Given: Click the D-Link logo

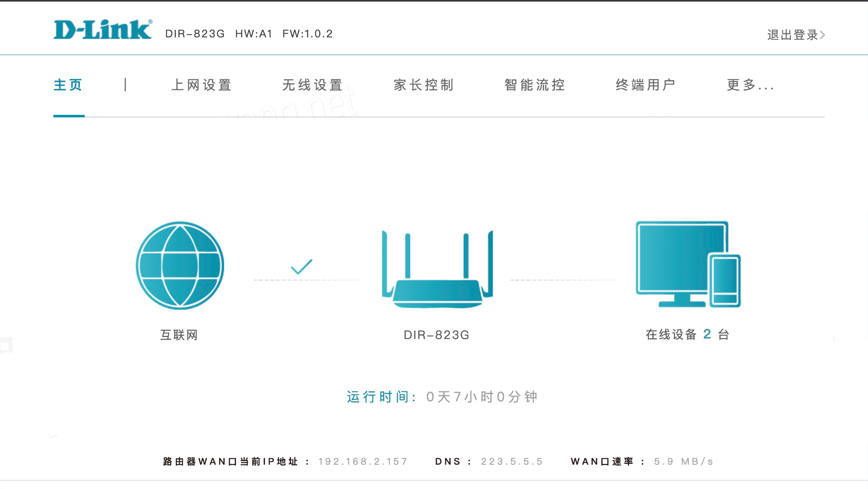Looking at the screenshot, I should [103, 30].
